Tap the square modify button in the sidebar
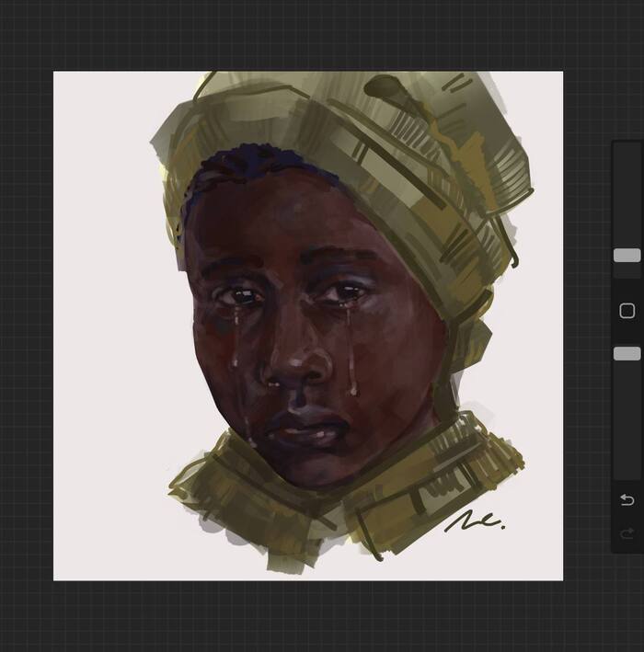Viewport: 644px width, 652px height. tap(627, 311)
